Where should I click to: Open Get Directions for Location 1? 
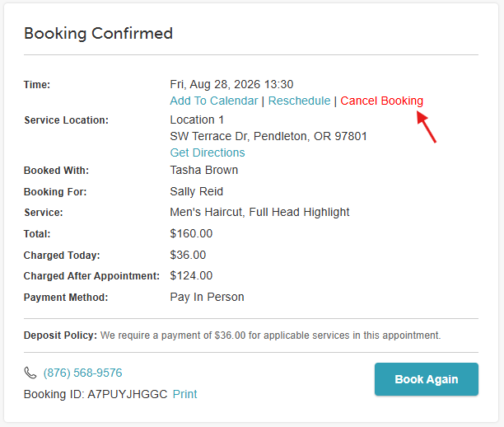208,152
